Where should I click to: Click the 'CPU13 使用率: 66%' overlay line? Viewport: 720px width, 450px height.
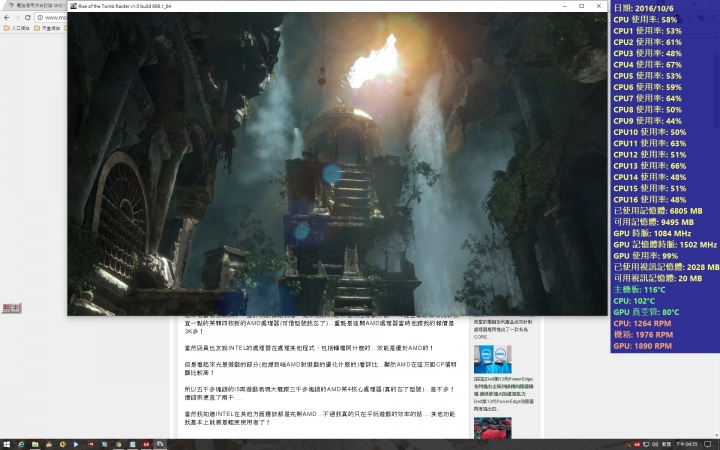(x=650, y=166)
